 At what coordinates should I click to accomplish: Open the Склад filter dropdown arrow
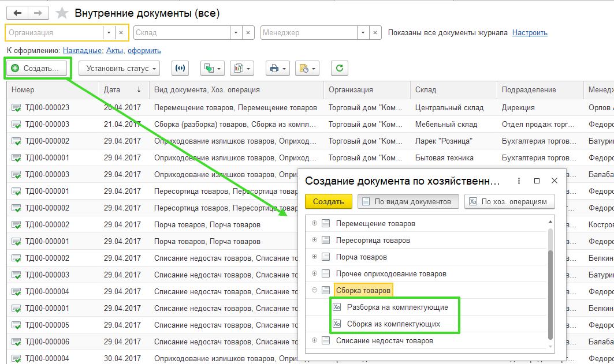pyautogui.click(x=236, y=33)
